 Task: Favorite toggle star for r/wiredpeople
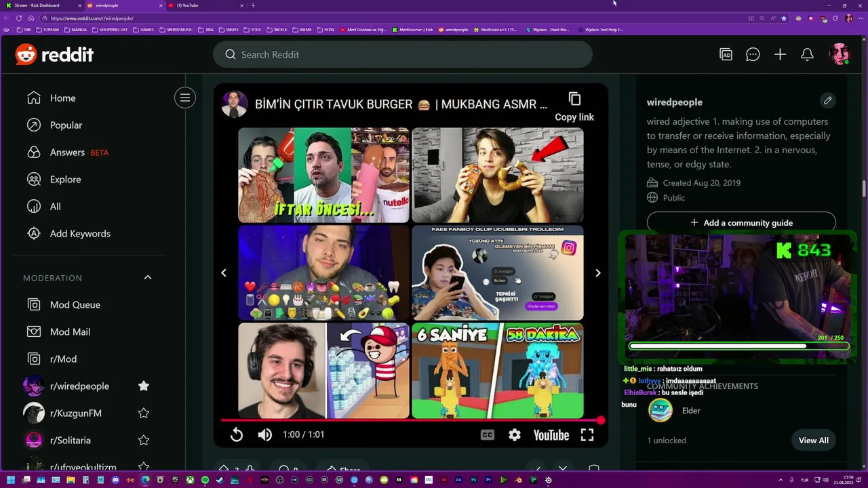144,386
